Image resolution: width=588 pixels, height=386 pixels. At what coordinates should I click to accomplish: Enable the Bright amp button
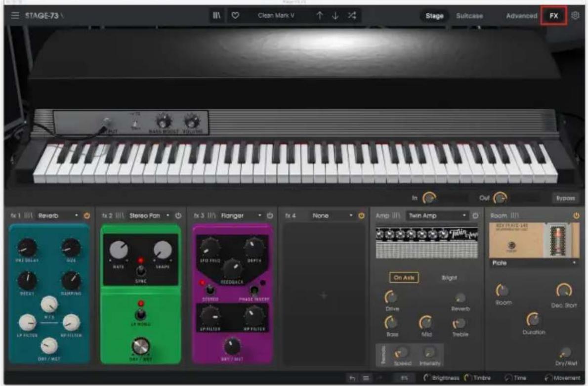click(x=449, y=278)
